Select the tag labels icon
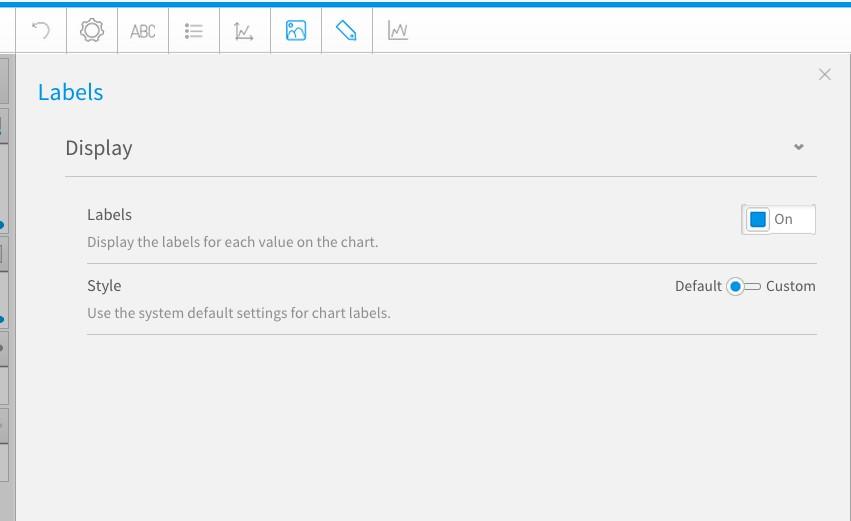Screen dimensions: 851x521 point(346,30)
